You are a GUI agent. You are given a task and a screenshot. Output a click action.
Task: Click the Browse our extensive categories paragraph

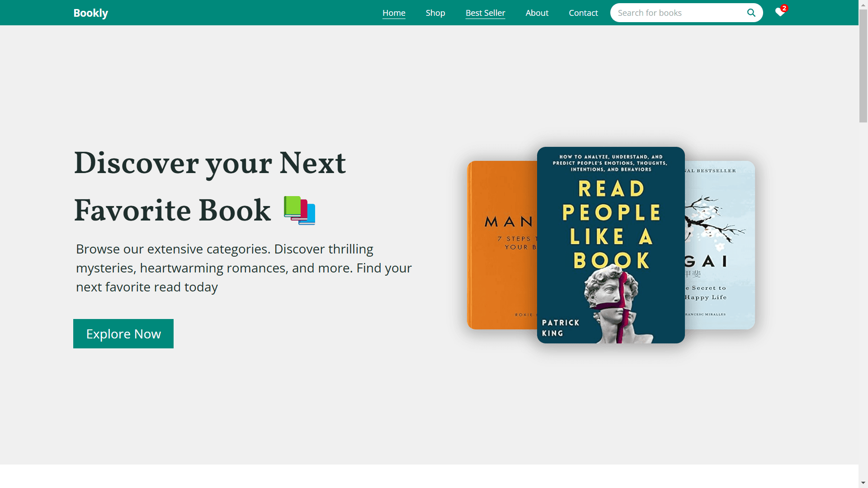point(244,268)
